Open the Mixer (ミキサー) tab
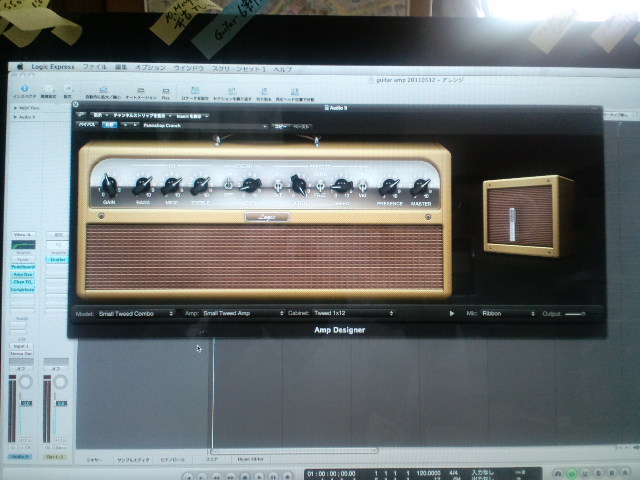 pyautogui.click(x=93, y=460)
